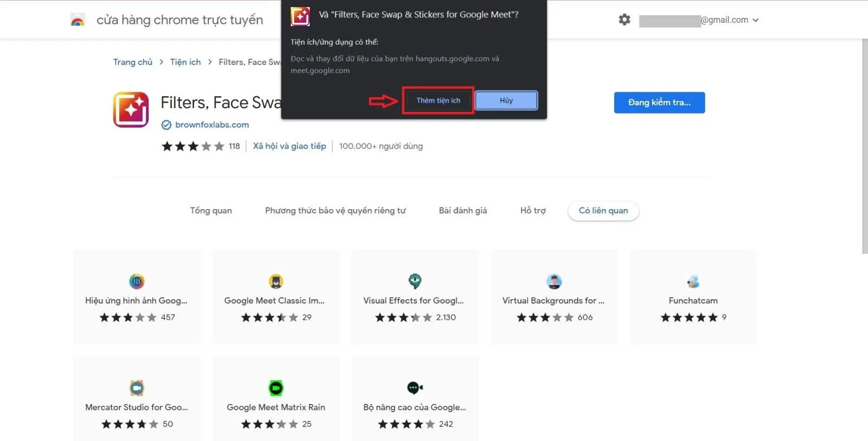Screen dimensions: 868x441
Task: Open the Xã hội và giao tiếp category
Action: [x=290, y=146]
